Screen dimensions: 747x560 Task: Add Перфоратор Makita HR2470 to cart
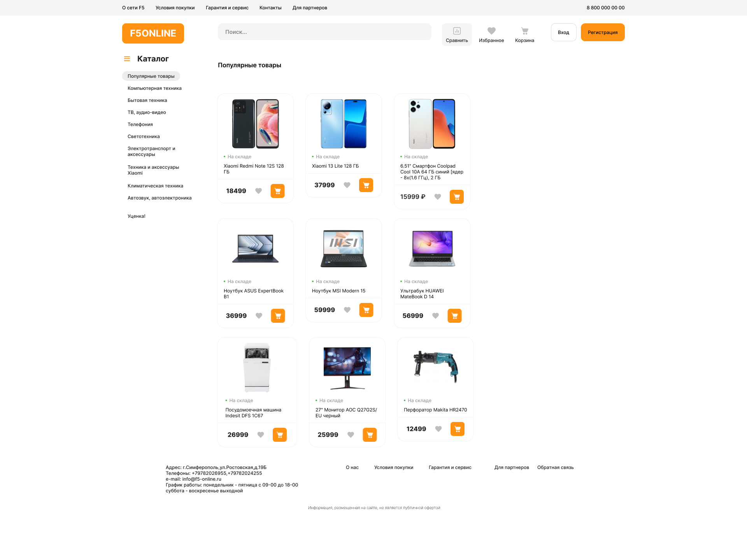coord(458,429)
